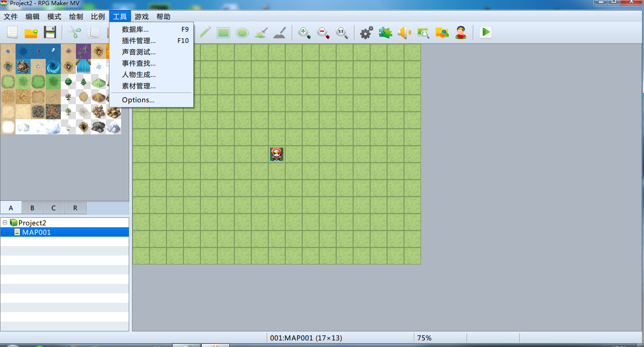
Task: Open Character Generator via the person icon
Action: [461, 33]
